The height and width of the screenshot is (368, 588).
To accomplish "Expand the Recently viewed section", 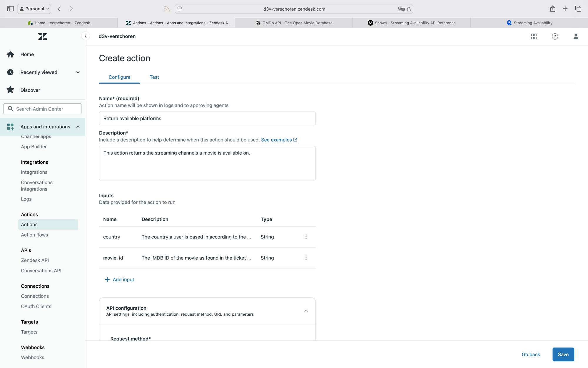I will (x=78, y=72).
